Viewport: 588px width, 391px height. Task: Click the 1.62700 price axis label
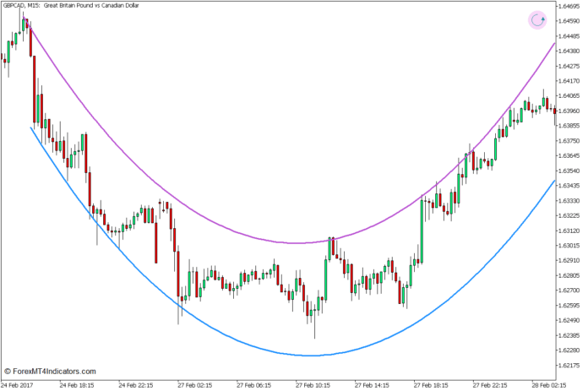[x=571, y=291]
